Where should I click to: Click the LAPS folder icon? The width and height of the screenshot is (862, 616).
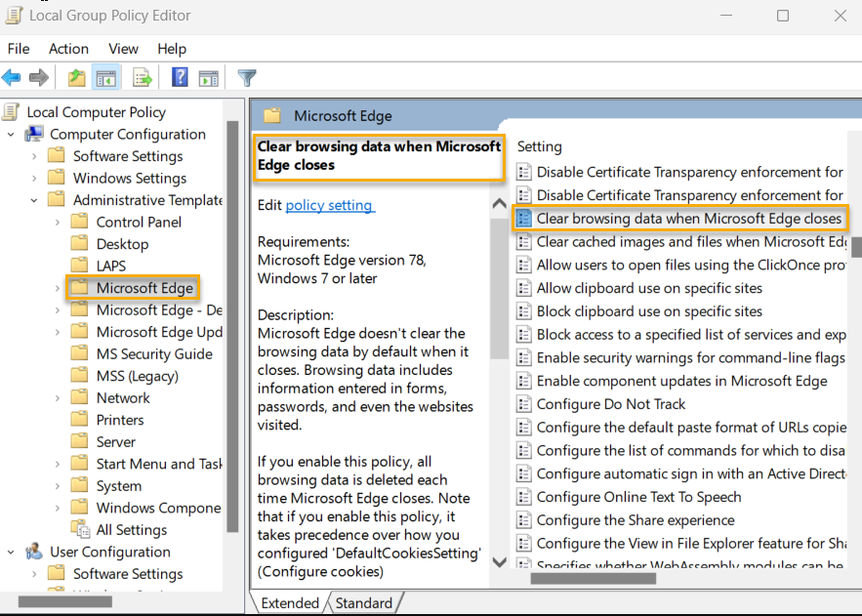80,265
